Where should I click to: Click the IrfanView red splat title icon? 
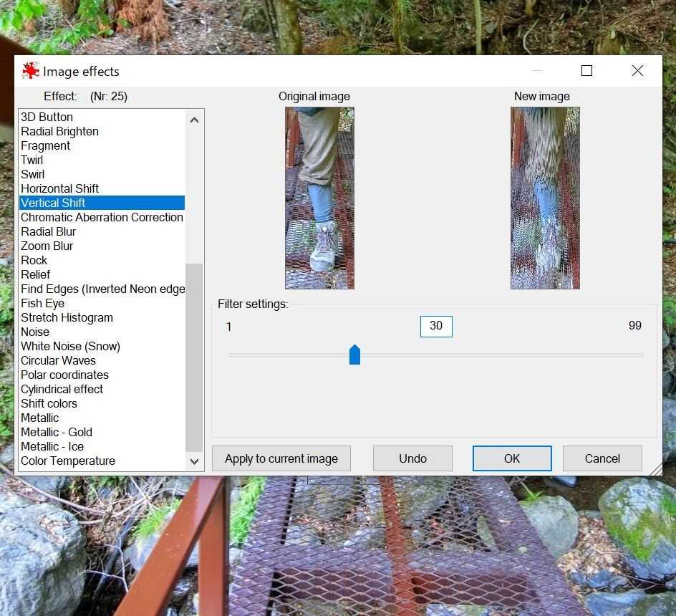tap(30, 71)
